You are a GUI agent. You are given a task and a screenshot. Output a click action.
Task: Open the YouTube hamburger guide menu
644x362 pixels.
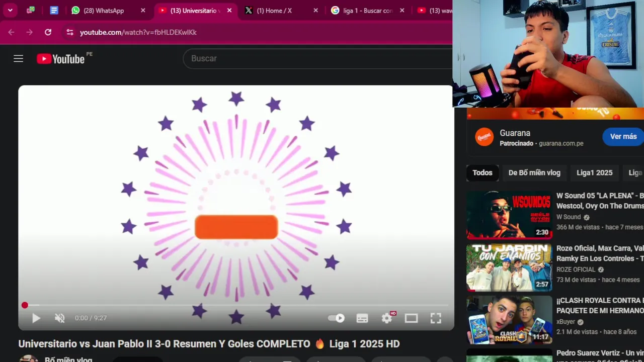coord(19,59)
